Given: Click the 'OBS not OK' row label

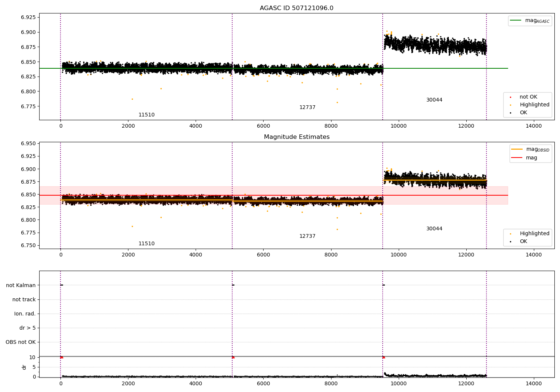Looking at the screenshot, I should coord(21,342).
